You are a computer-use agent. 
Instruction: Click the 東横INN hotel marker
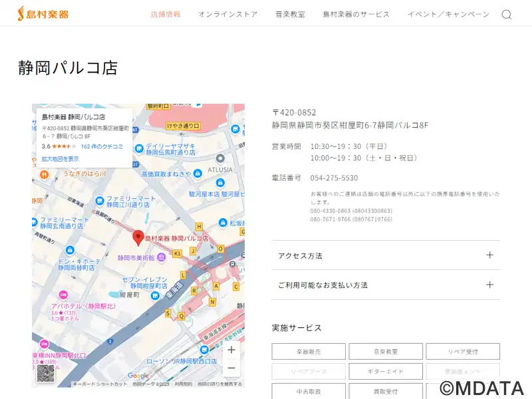pos(44,344)
